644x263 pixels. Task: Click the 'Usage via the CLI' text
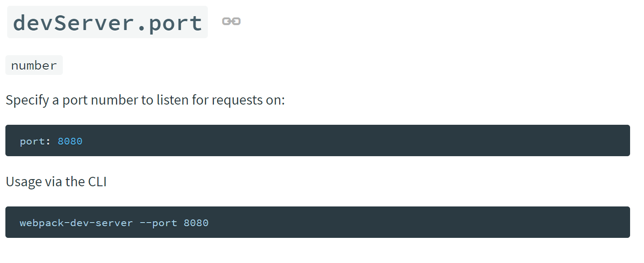point(56,182)
